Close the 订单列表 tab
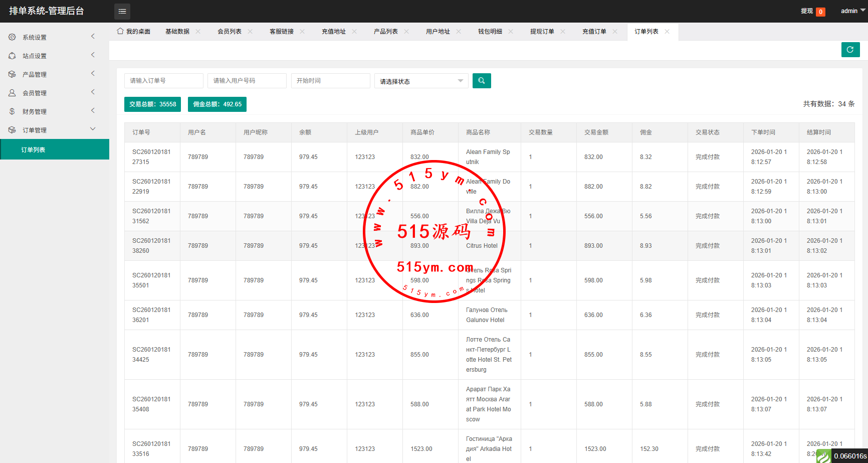868x463 pixels. coord(667,31)
